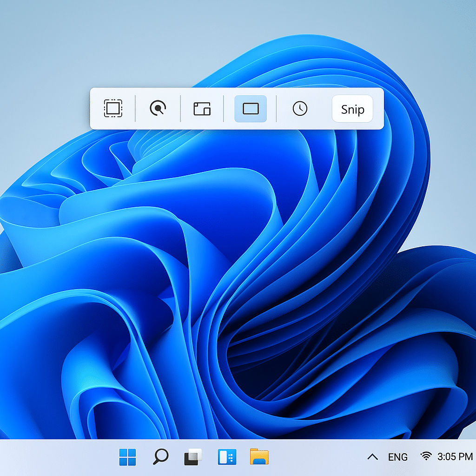The width and height of the screenshot is (476, 476).
Task: Open Wi-Fi network quick settings
Action: [x=426, y=456]
